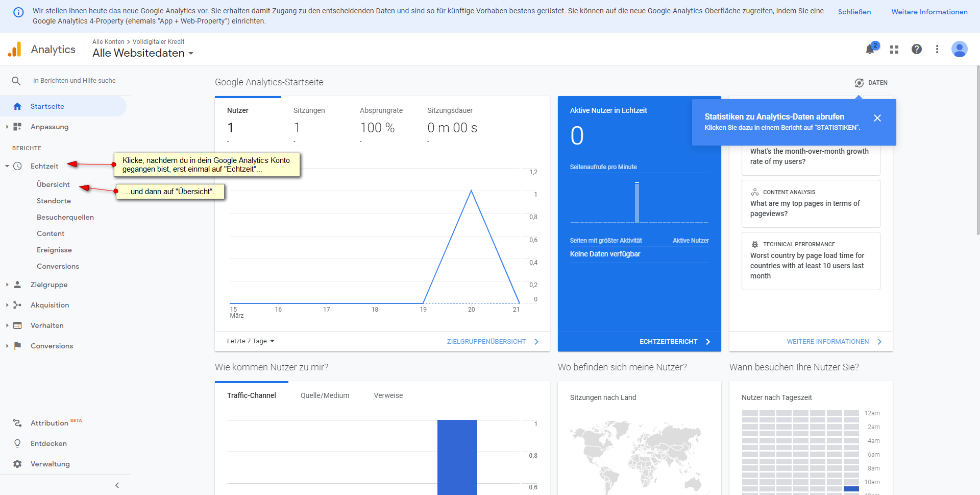The width and height of the screenshot is (980, 495).
Task: Expand the bottom Conversions section arrow
Action: tap(7, 346)
